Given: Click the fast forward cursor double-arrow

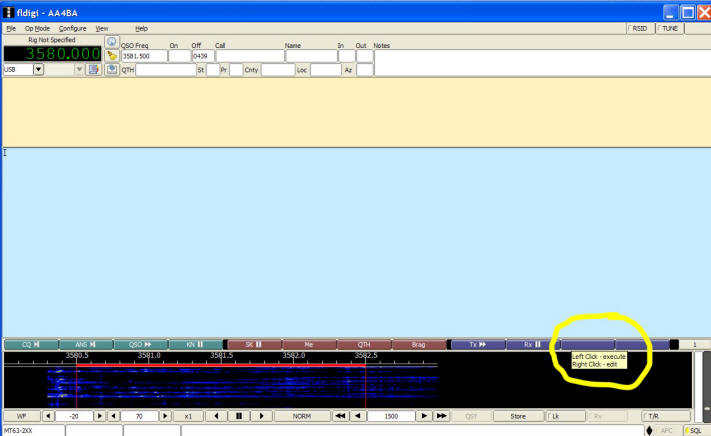Looking at the screenshot, I should [x=441, y=416].
